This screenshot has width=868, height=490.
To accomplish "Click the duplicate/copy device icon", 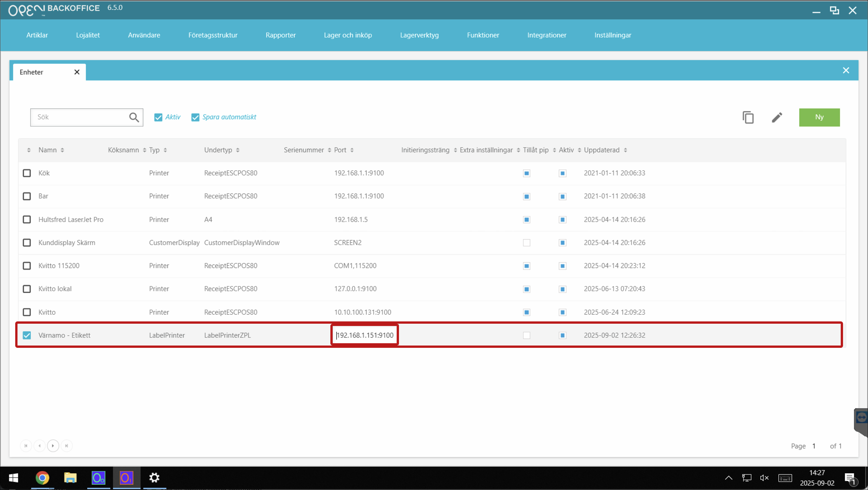I will coord(748,117).
